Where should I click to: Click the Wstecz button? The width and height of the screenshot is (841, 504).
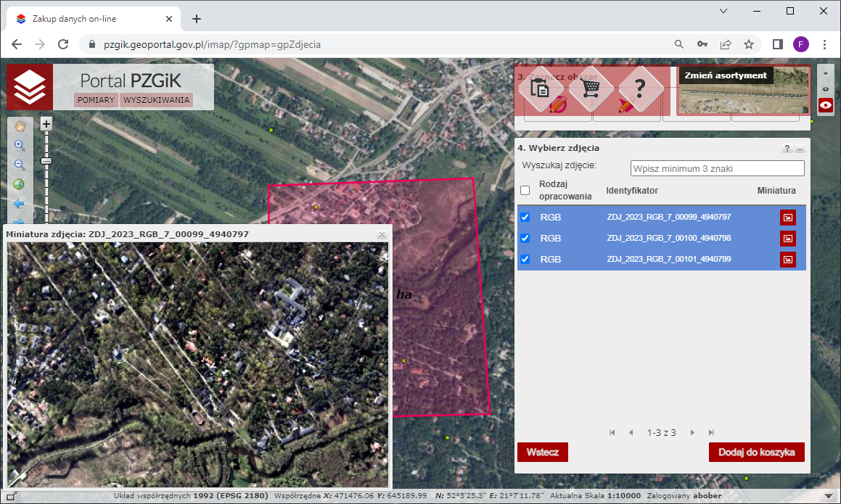coord(542,452)
